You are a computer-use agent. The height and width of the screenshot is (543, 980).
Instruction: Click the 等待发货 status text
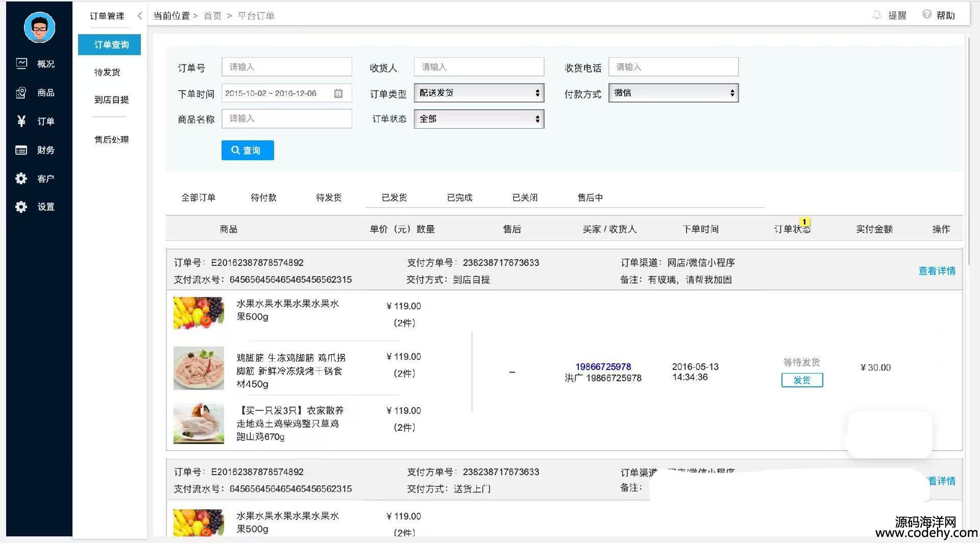802,362
